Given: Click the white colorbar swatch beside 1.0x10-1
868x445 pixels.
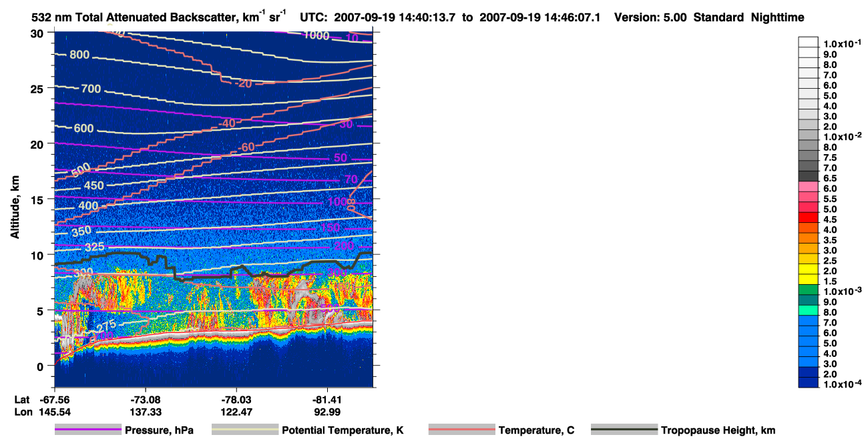Looking at the screenshot, I should (809, 42).
